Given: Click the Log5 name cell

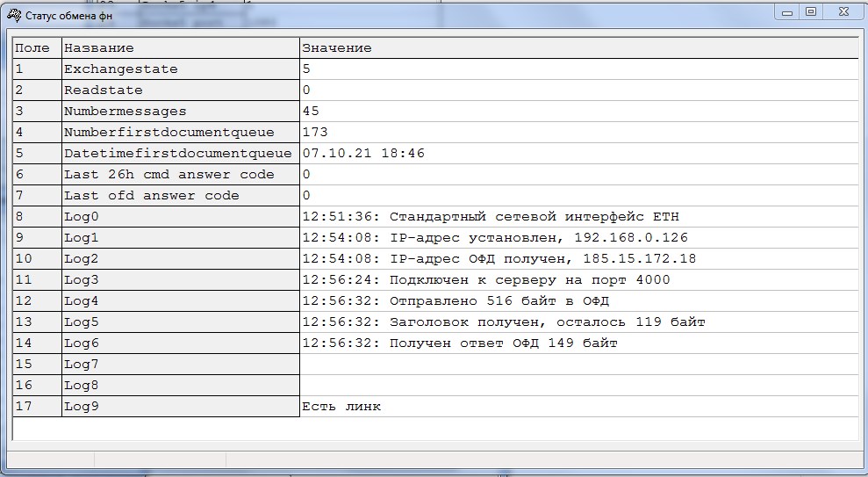Looking at the screenshot, I should click(181, 322).
